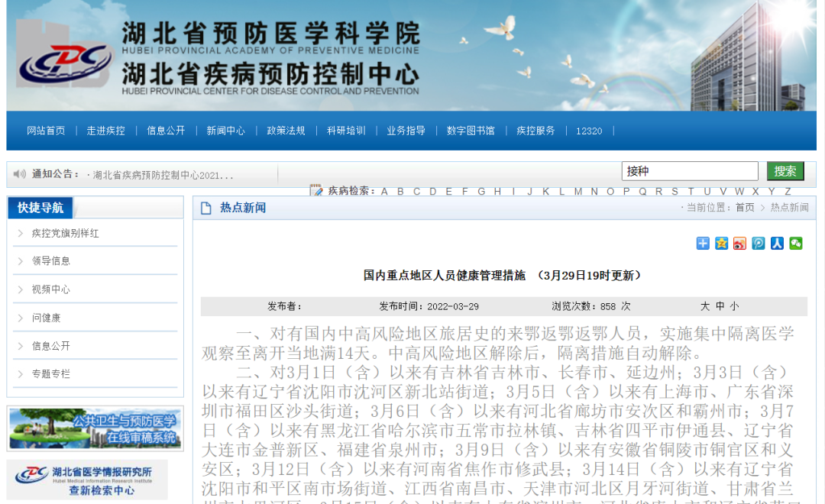This screenshot has width=825, height=504.
Task: Share article via WeChat icon
Action: pos(796,244)
